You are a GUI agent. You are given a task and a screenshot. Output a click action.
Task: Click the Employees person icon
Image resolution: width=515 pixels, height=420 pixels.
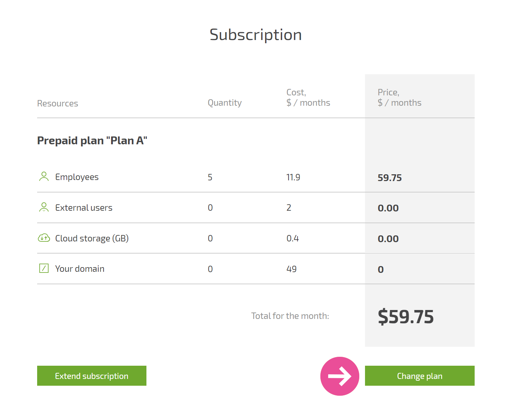point(44,176)
